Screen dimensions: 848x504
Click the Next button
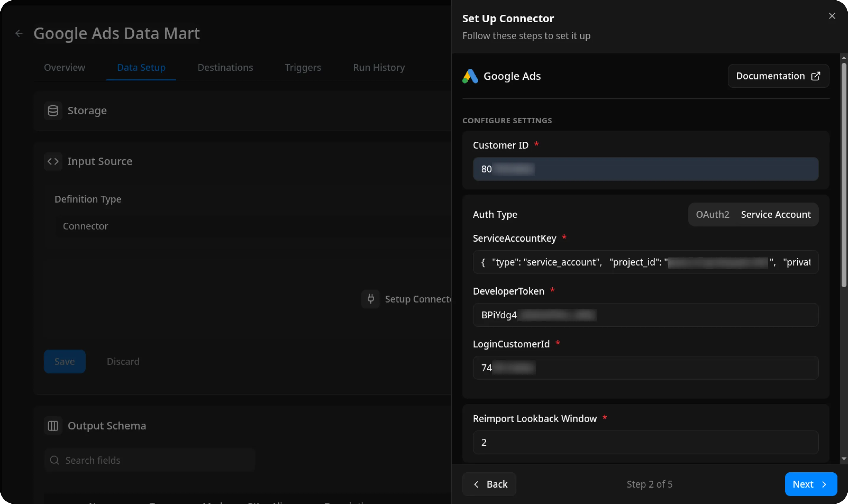pyautogui.click(x=811, y=484)
